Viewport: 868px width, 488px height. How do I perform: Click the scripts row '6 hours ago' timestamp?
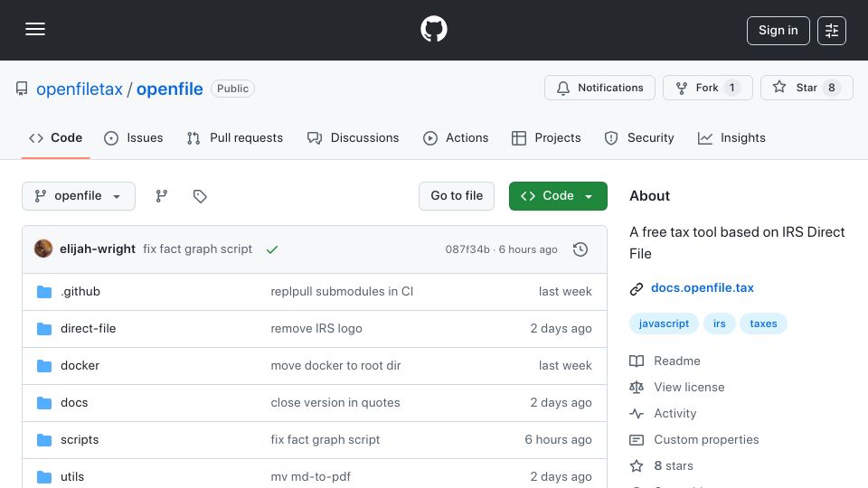pyautogui.click(x=558, y=440)
